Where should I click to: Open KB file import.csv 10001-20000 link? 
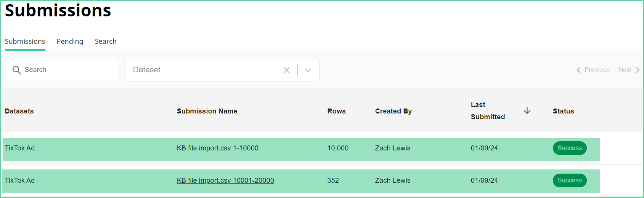[x=225, y=180]
